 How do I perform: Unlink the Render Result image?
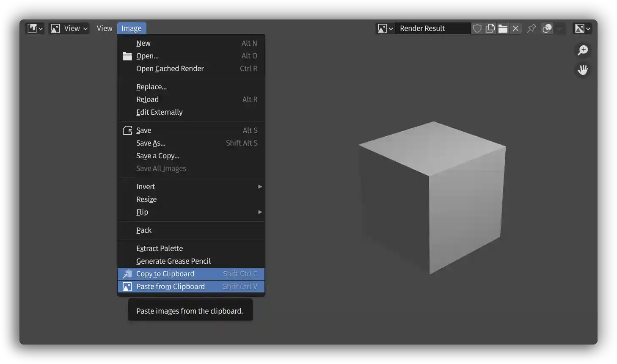coord(515,28)
